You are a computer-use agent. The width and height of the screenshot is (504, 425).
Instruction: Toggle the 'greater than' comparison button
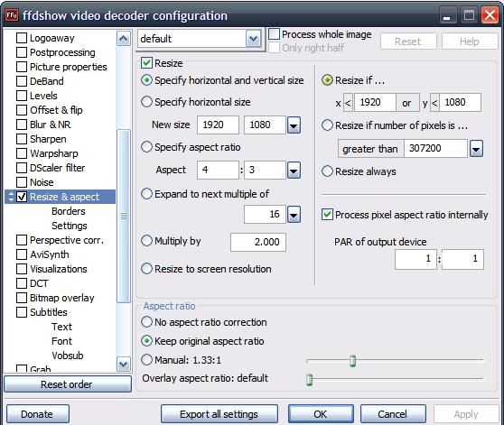(370, 149)
